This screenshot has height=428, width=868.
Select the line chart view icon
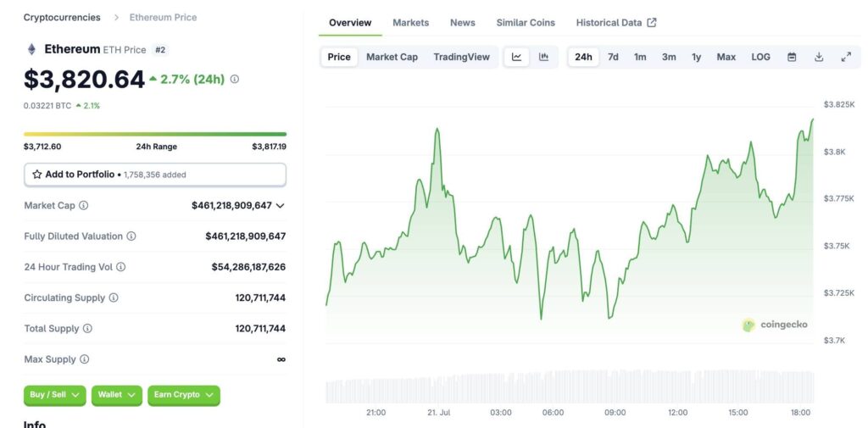tap(516, 57)
